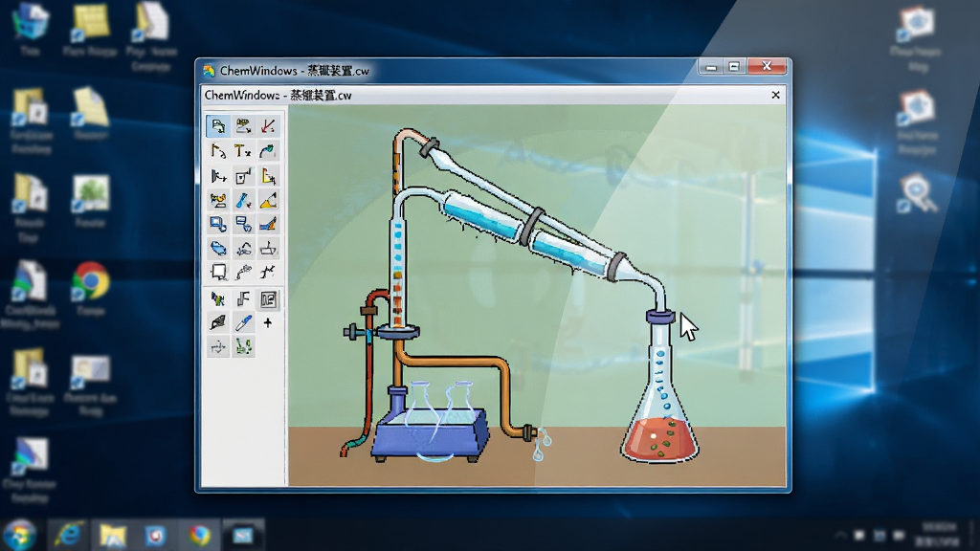Pick the yellow L-shaped angle tool

point(268,176)
